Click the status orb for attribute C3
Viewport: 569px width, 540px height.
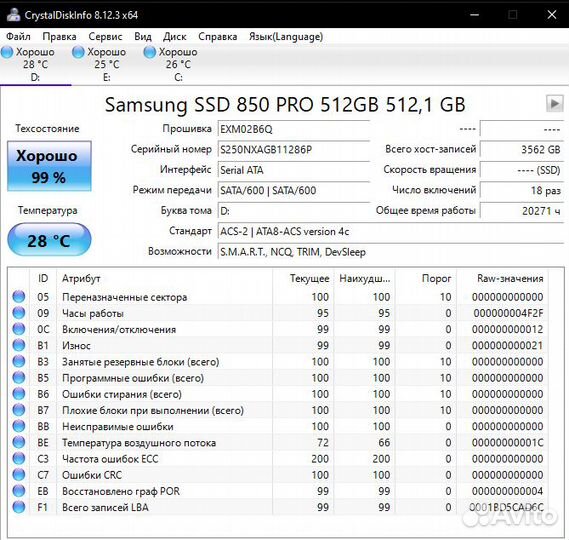pos(19,458)
